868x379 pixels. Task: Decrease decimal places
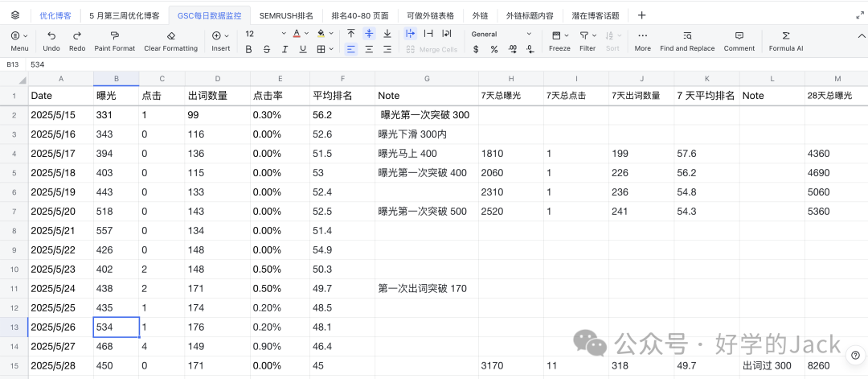click(530, 49)
